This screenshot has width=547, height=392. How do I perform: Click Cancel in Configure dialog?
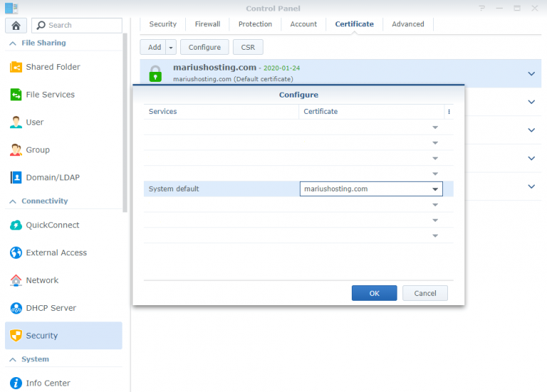coord(425,293)
